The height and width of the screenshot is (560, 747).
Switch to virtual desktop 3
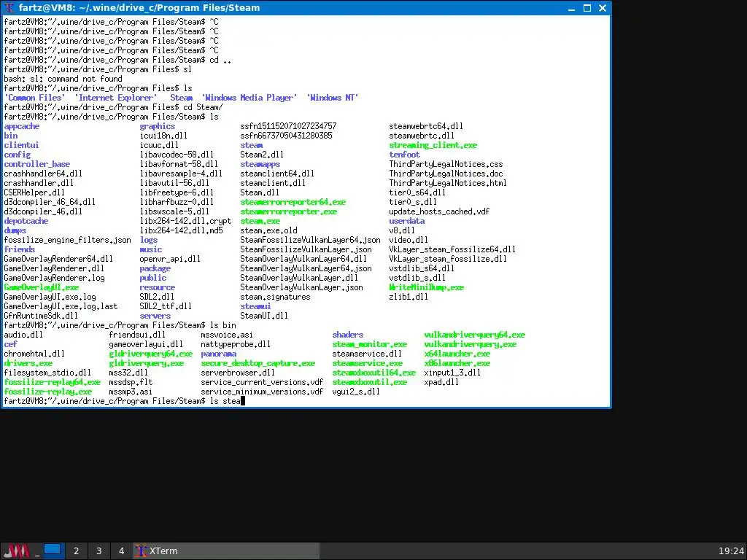click(x=98, y=551)
